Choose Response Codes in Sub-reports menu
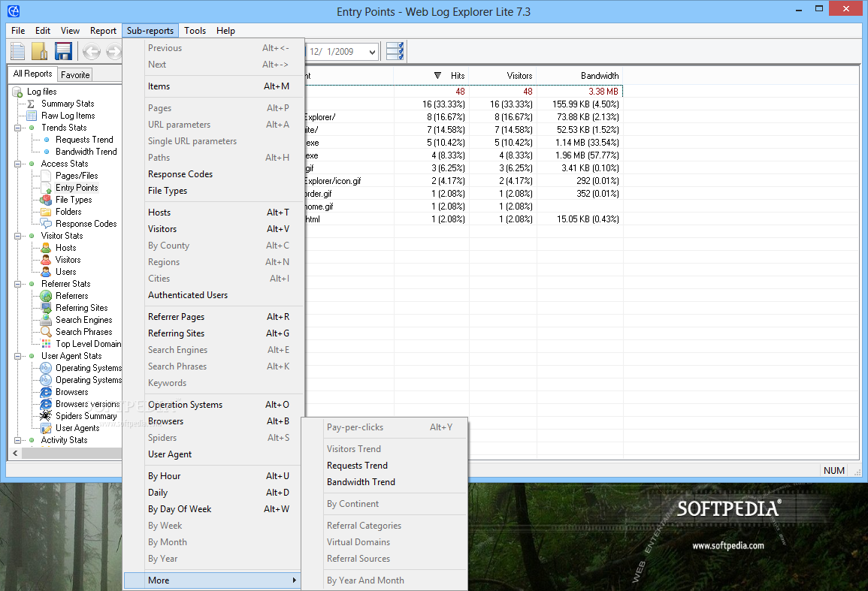Viewport: 868px width, 591px height. click(x=213, y=174)
